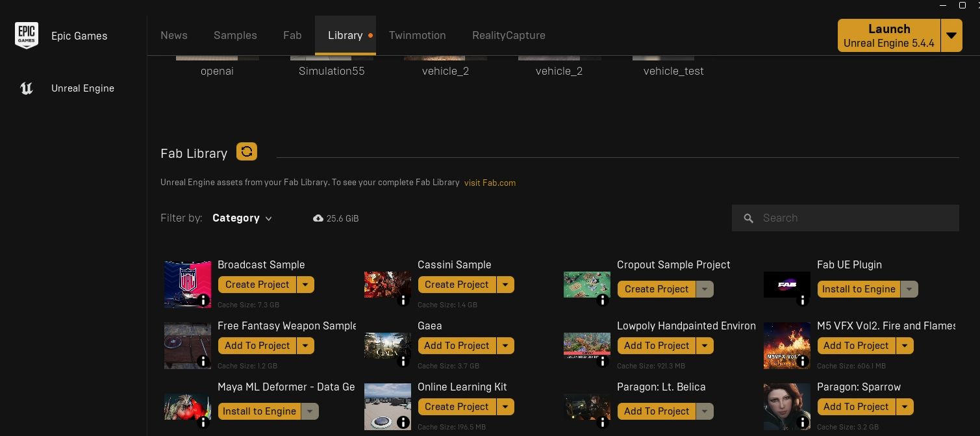Click the Fab Library search field
Viewport: 980px width, 436px height.
pos(846,218)
